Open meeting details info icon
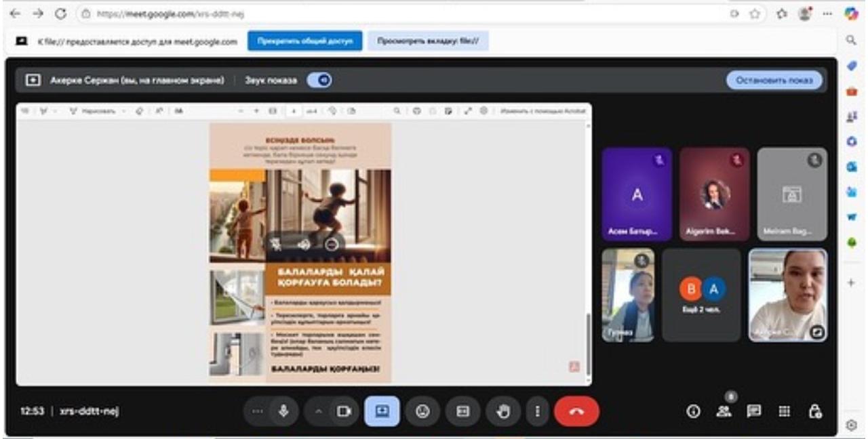Image resolution: width=868 pixels, height=439 pixels. click(x=693, y=411)
